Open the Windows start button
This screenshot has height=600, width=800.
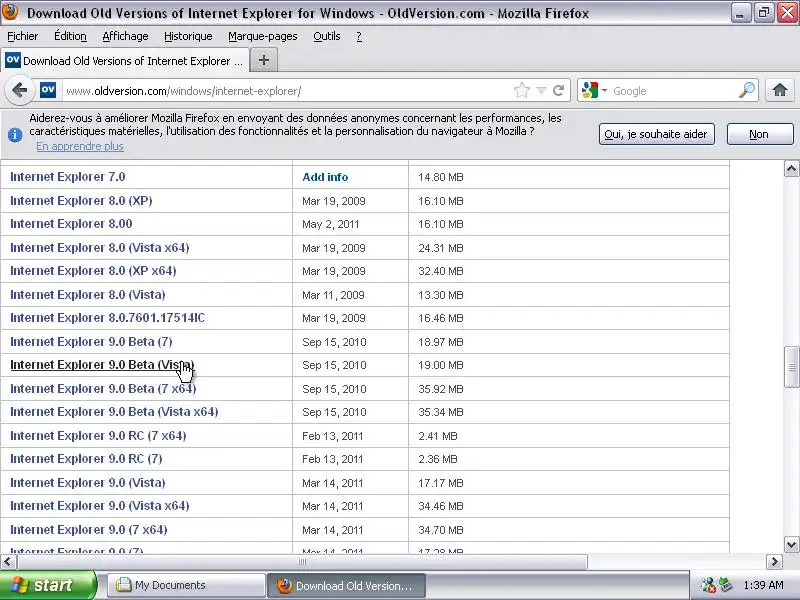[47, 585]
